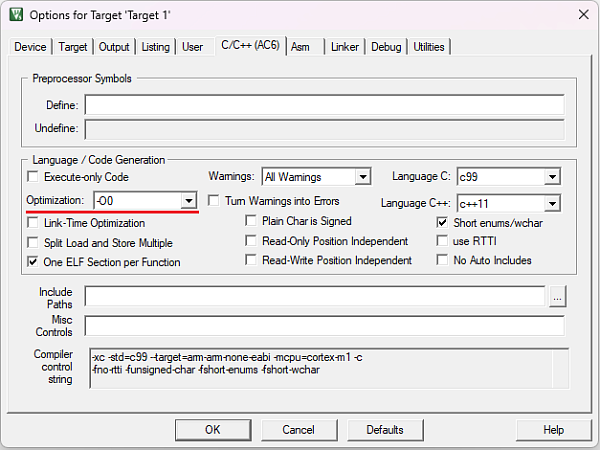
Task: Click the Defaults button
Action: click(x=384, y=429)
